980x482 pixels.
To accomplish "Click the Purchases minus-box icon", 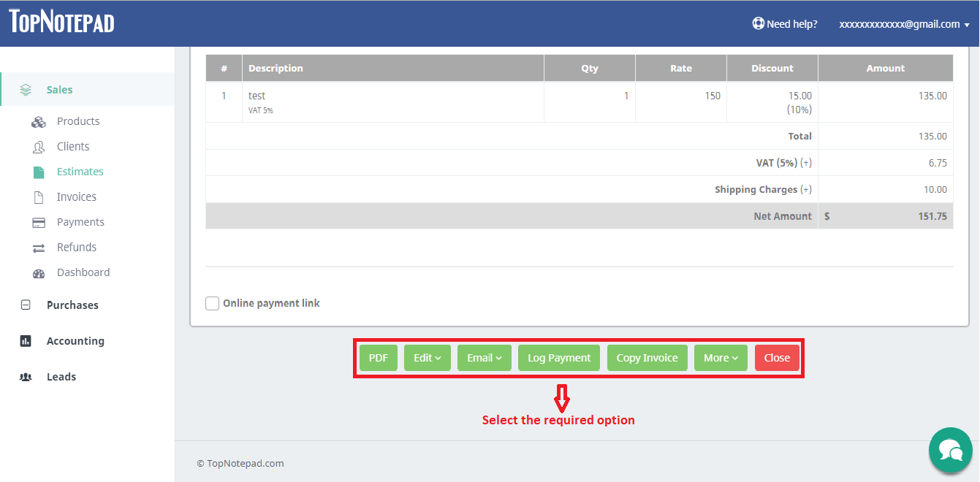I will [26, 305].
